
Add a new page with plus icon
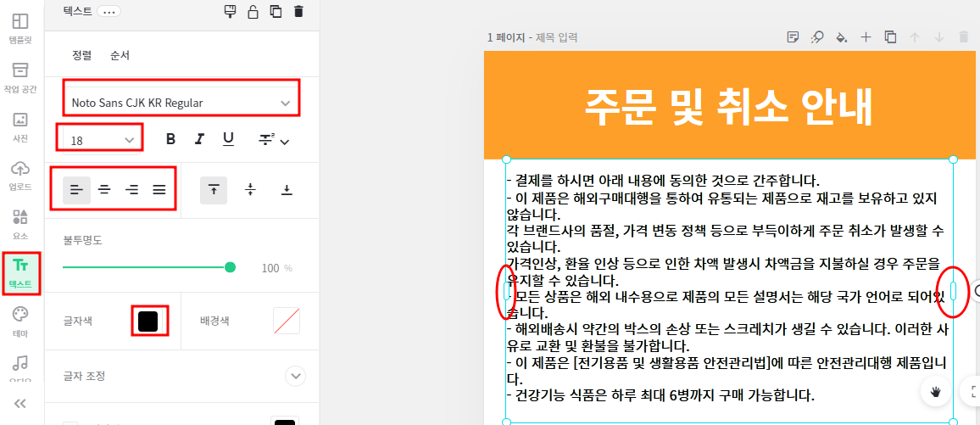[866, 37]
